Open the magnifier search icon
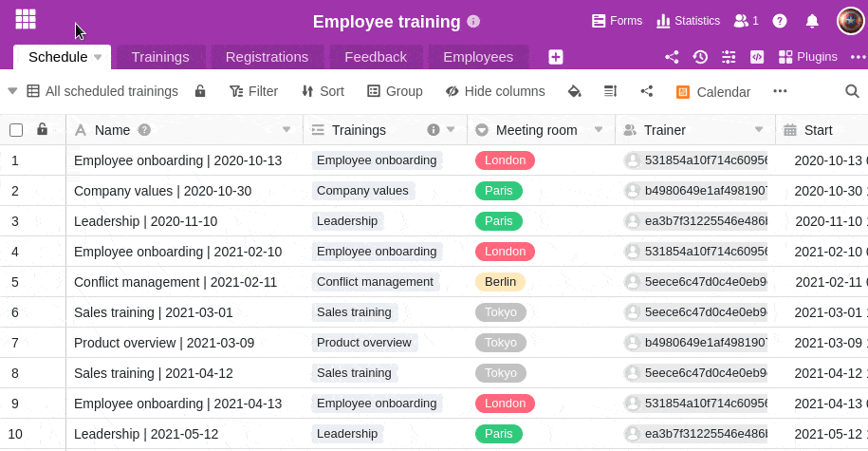Image resolution: width=868 pixels, height=451 pixels. [x=852, y=91]
